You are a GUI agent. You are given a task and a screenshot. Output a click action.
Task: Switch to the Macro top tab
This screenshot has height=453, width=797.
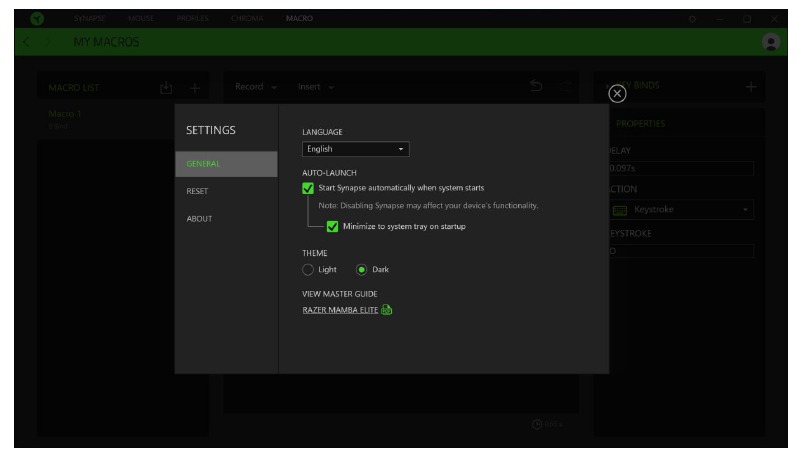pyautogui.click(x=299, y=18)
